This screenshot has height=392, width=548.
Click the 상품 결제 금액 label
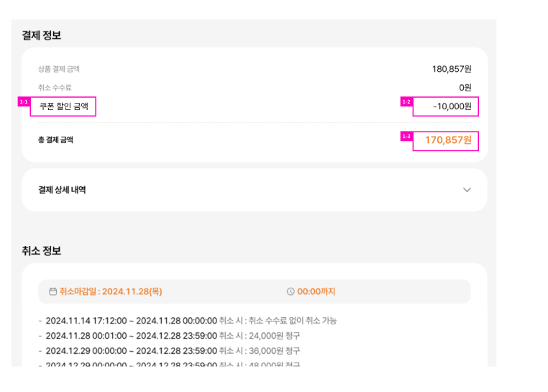point(59,69)
